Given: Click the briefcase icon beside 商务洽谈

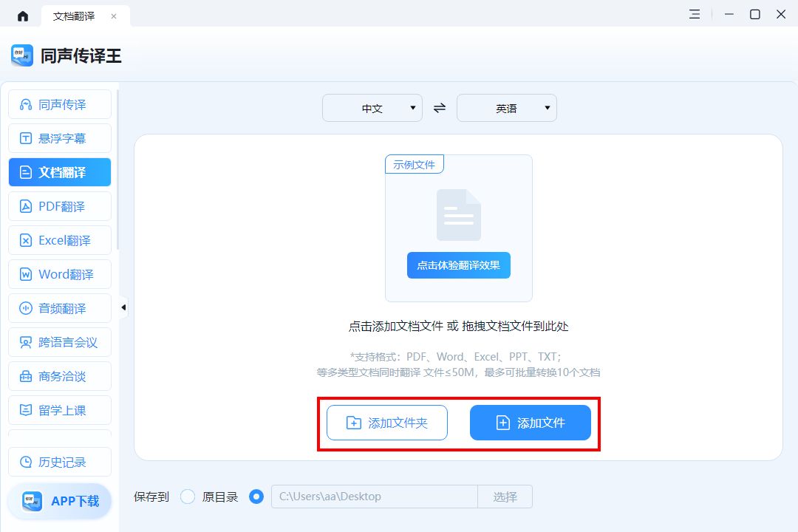Looking at the screenshot, I should pos(25,376).
